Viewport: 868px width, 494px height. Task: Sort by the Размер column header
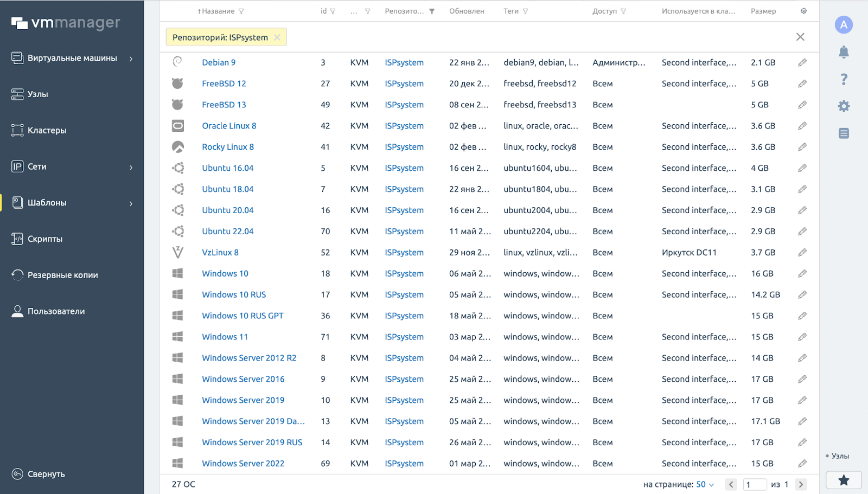(763, 11)
